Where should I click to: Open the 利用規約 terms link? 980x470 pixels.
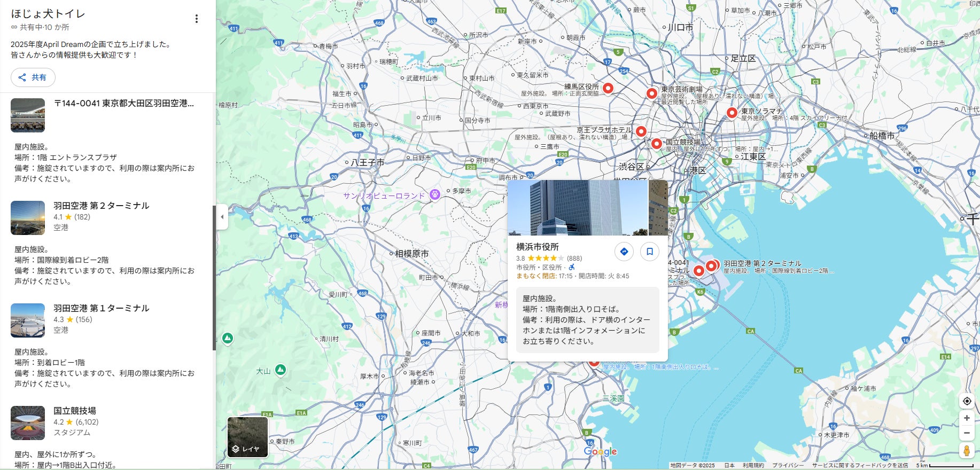point(753,466)
